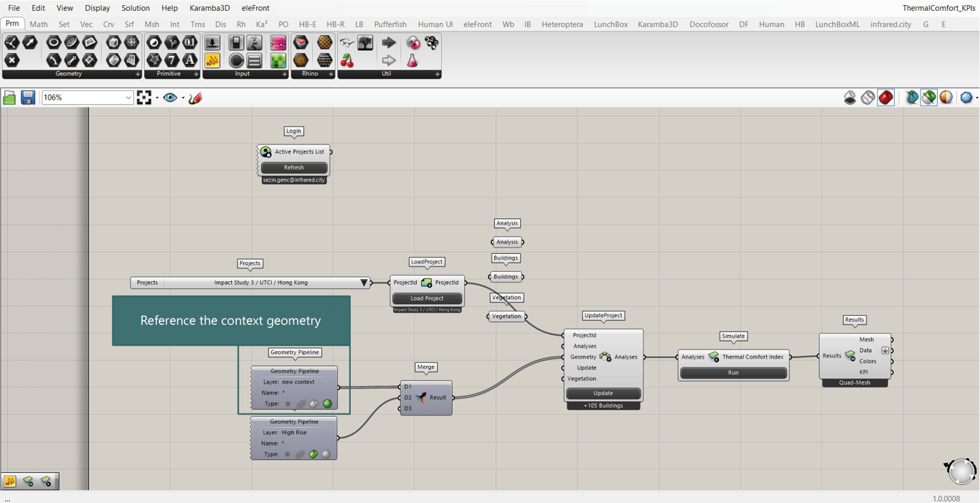Click the Zoom Extents icon in canvas toolbar
Viewport: 980px width, 503px height.
point(144,98)
